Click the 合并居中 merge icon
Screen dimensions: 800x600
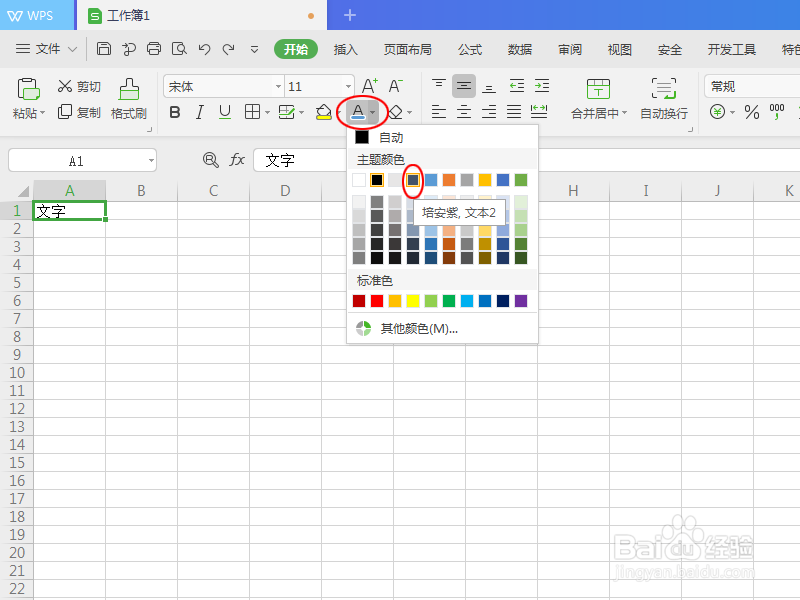click(x=598, y=89)
